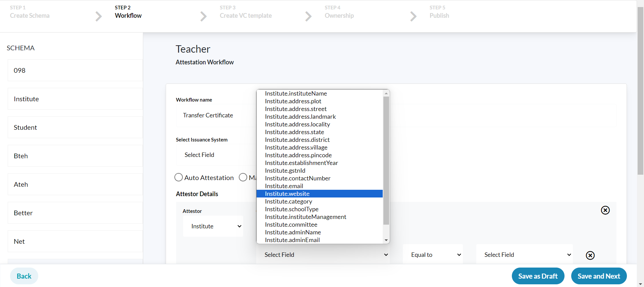Open the Equal to operator dropdown
644x287 pixels.
click(x=433, y=255)
